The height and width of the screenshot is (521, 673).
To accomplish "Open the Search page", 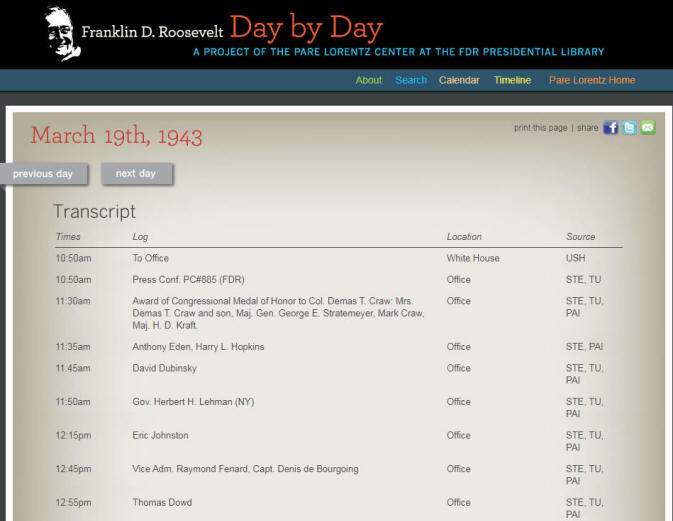I will (410, 80).
